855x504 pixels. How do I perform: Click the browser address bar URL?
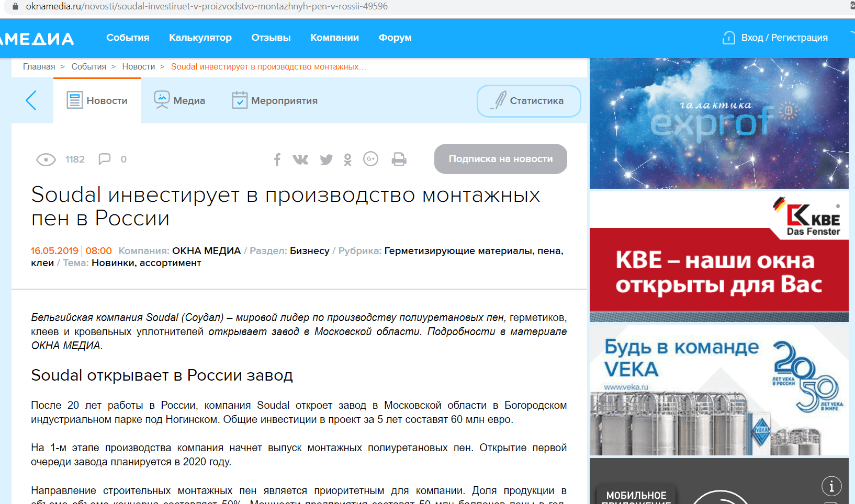point(207,6)
